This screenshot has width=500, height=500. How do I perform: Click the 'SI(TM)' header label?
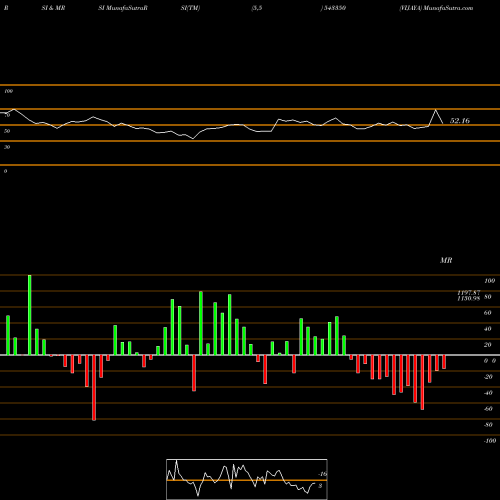coord(190,8)
